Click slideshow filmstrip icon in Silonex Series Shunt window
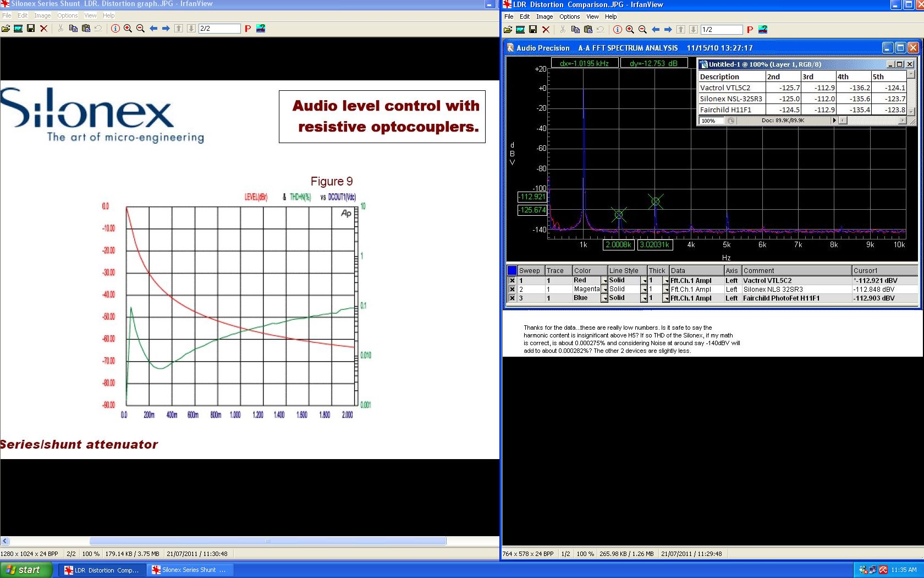Screen dimensions: 924x578 (x=18, y=29)
